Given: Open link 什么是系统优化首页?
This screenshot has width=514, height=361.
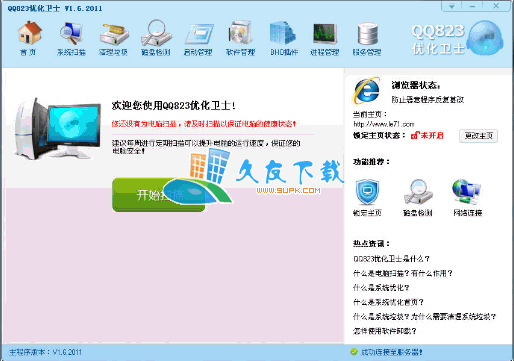Looking at the screenshot, I should click(388, 302).
